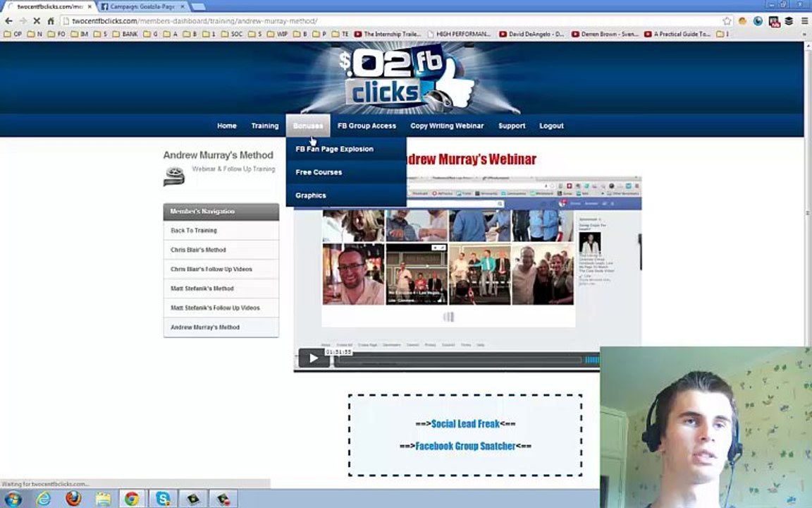Open The Internship Trailer bookmark

click(x=388, y=34)
